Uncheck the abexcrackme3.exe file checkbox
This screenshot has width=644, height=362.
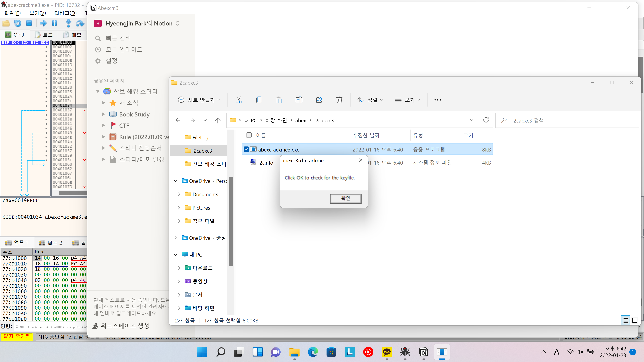tap(246, 149)
